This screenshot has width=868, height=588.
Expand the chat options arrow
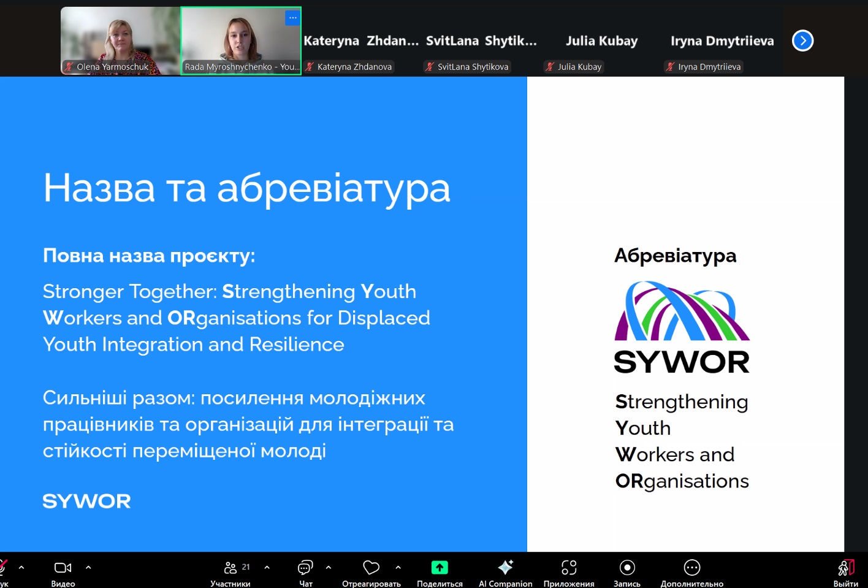point(329,568)
